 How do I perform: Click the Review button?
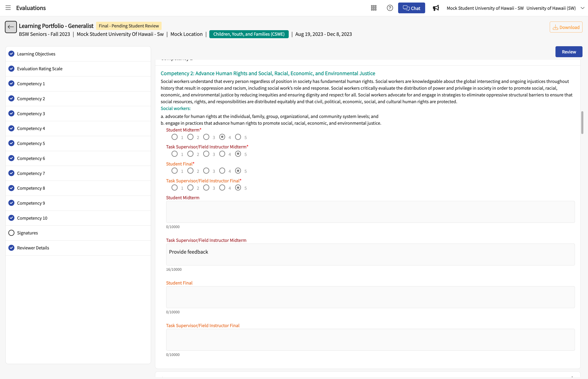pos(569,52)
